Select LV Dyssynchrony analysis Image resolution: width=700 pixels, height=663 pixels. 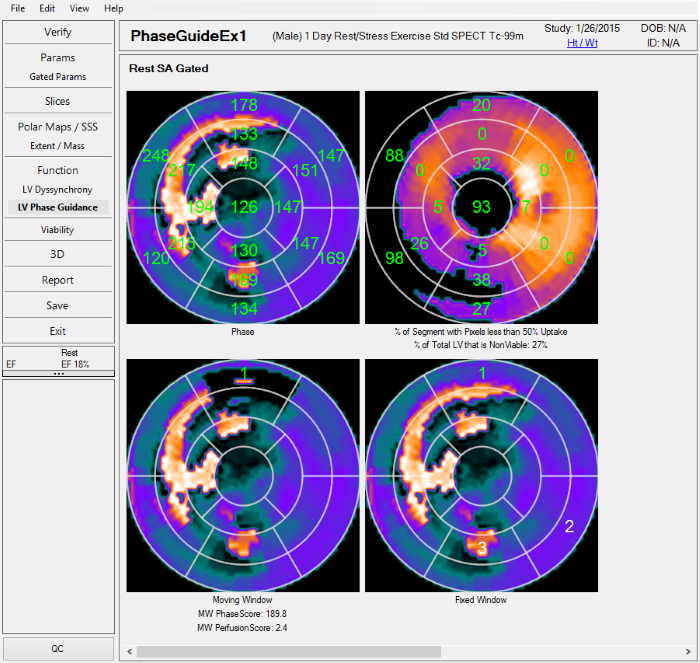coord(58,189)
